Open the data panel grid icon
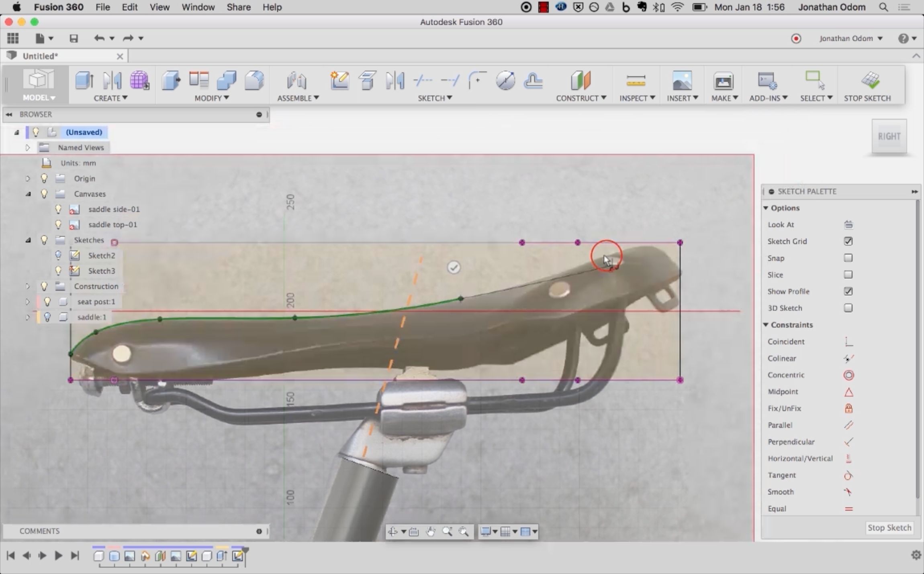 [13, 39]
